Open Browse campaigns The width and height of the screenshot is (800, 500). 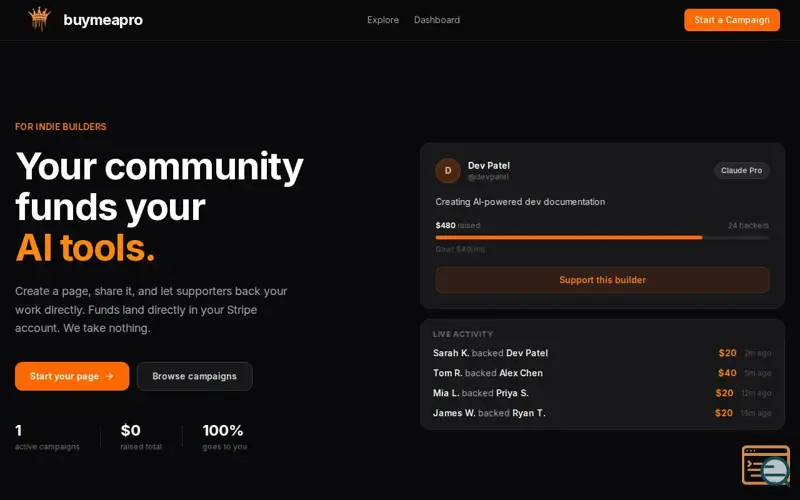tap(194, 376)
